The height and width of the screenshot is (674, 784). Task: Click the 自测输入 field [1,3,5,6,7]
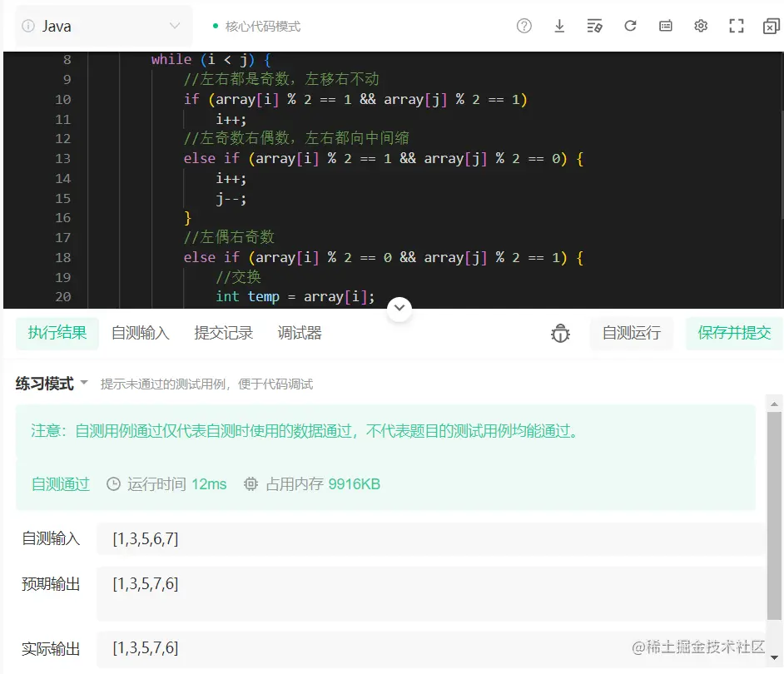pos(430,539)
